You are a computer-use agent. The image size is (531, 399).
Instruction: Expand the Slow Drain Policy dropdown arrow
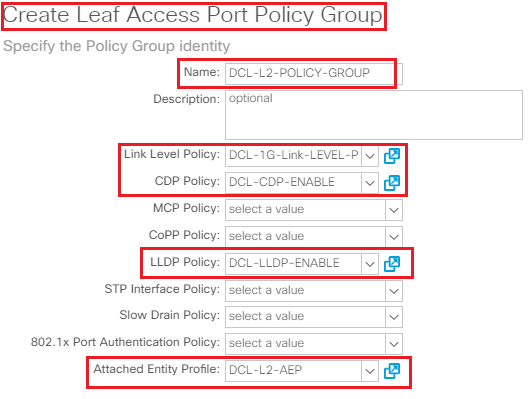click(x=394, y=317)
